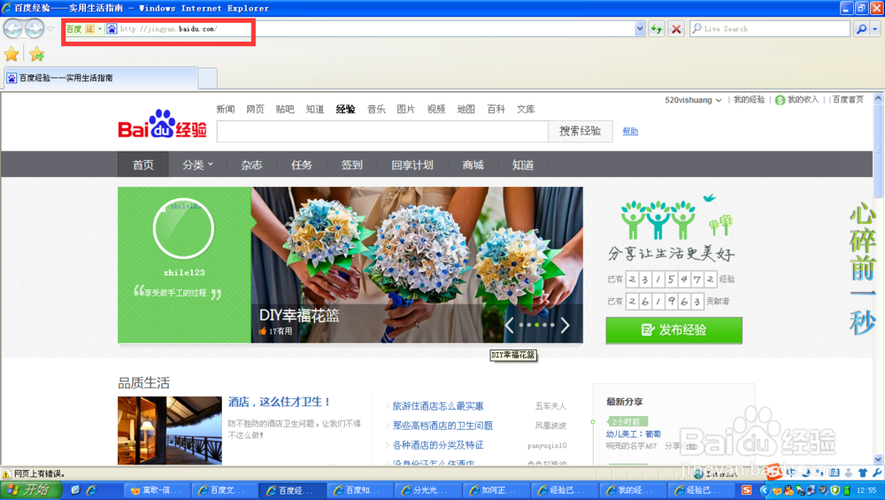This screenshot has width=885, height=500.
Task: Open the 那些高档酒店的卫生问题 link
Action: 442,426
